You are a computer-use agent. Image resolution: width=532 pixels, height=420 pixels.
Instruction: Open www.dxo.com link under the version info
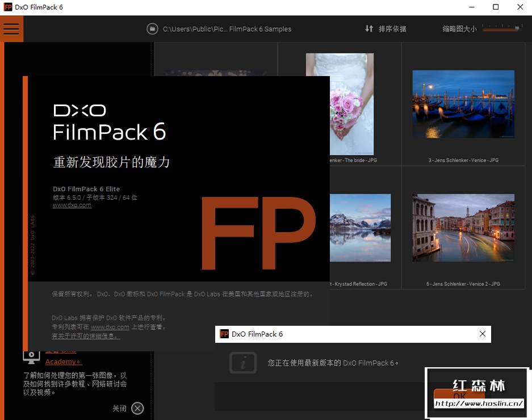(x=72, y=205)
